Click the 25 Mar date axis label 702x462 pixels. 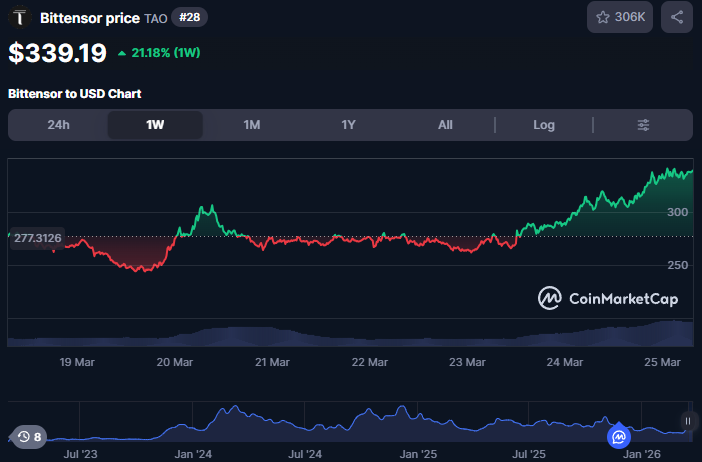click(662, 362)
